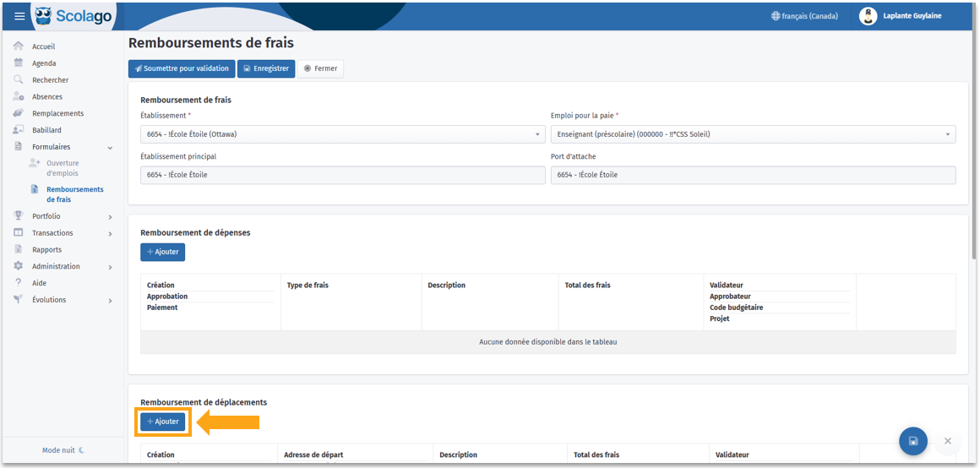Expand the Administration submenu chevron
Image resolution: width=980 pixels, height=468 pixels.
pyautogui.click(x=110, y=267)
